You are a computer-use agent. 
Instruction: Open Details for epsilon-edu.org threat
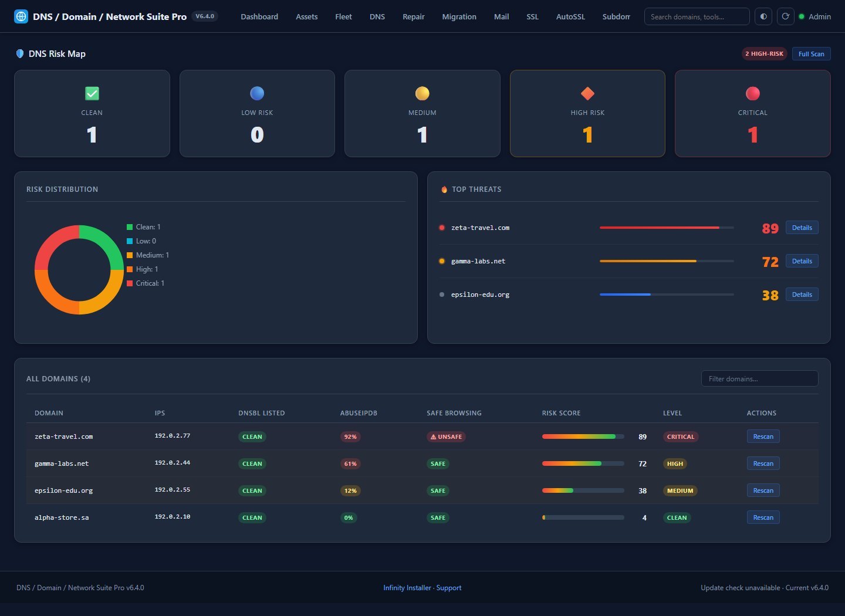802,295
